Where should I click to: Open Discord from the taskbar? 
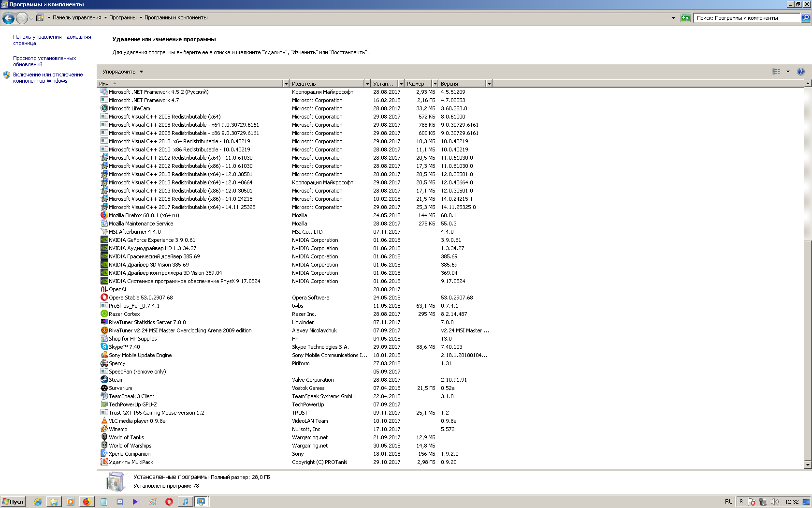point(120,502)
